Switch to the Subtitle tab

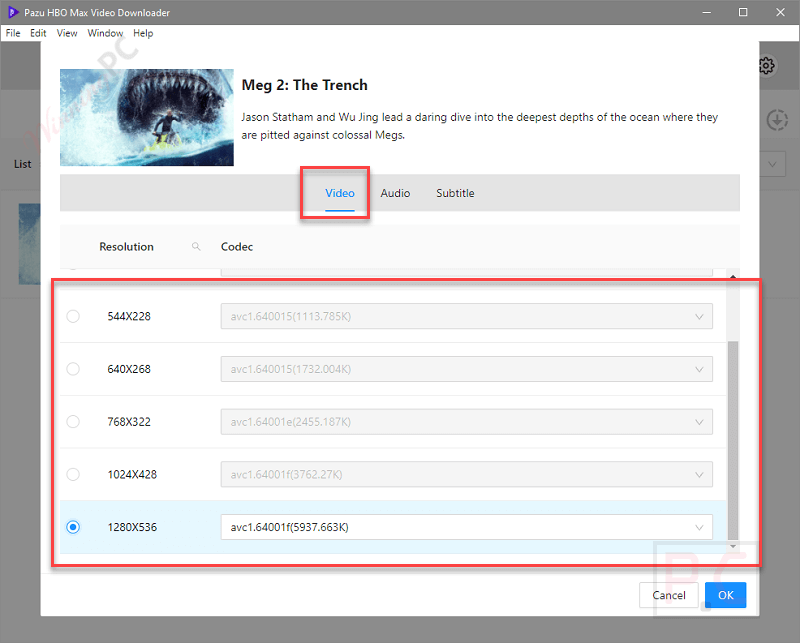pos(455,193)
